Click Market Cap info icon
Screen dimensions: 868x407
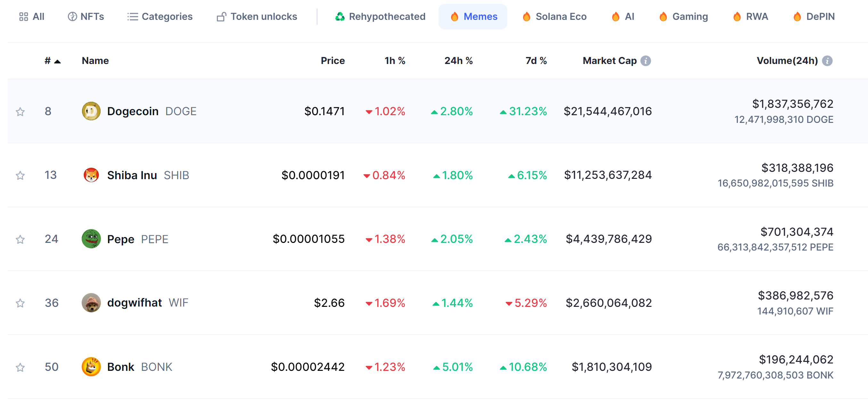645,60
